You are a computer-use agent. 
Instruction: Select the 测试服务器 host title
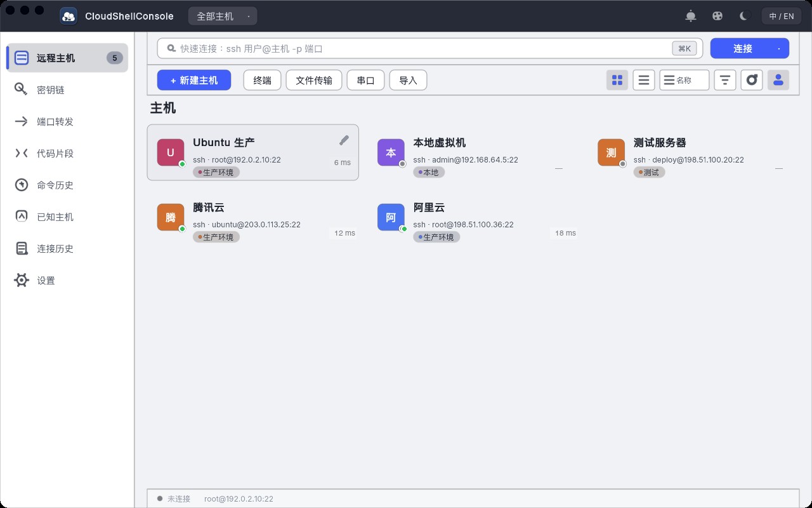click(660, 142)
